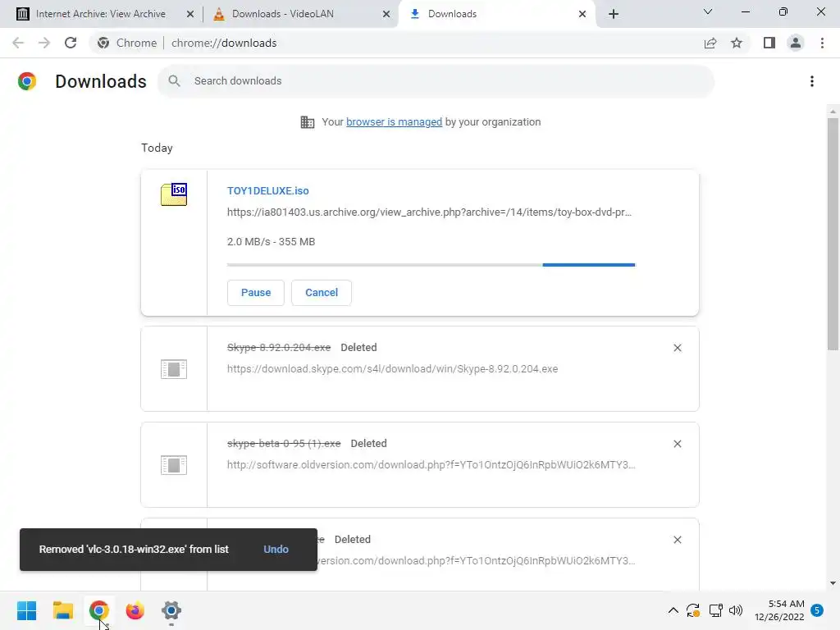The image size is (840, 630).
Task: Click the 2.0 MB/s - 355 MB status
Action: [271, 242]
